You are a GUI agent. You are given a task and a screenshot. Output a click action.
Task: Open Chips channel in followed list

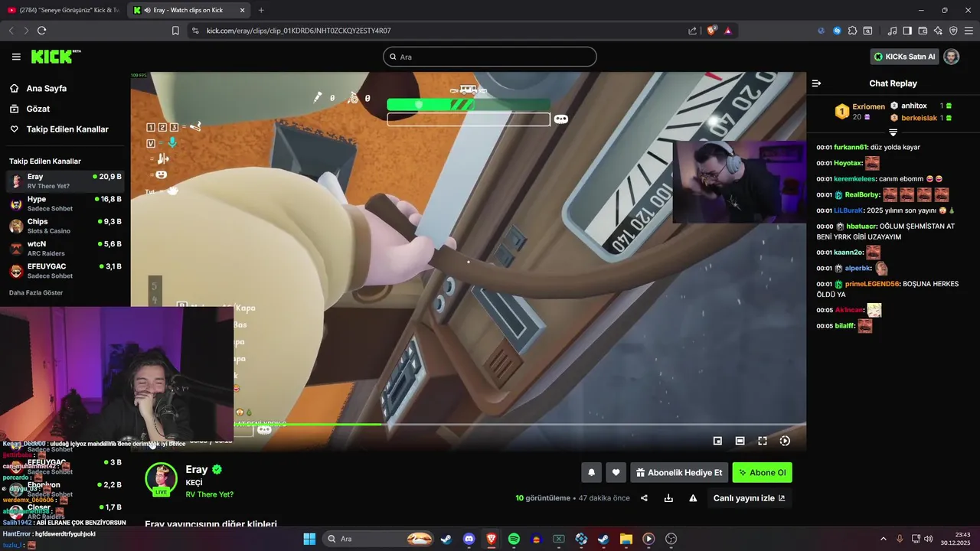pyautogui.click(x=64, y=226)
